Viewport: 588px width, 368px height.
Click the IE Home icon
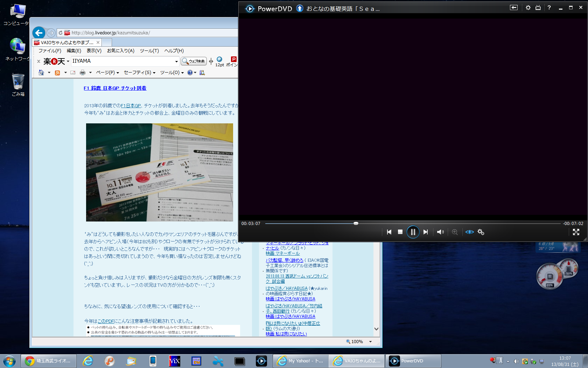coord(41,73)
